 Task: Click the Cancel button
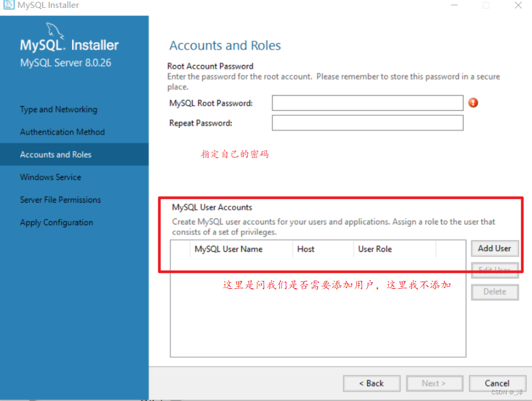[497, 383]
